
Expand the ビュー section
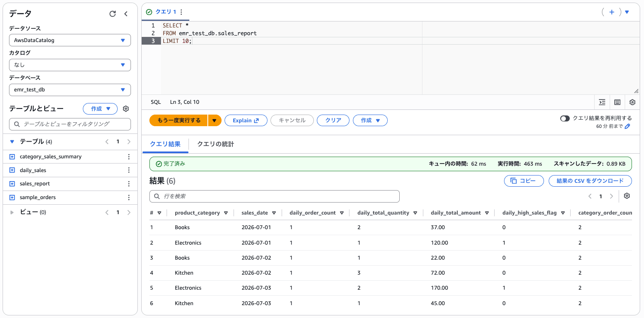(x=12, y=212)
